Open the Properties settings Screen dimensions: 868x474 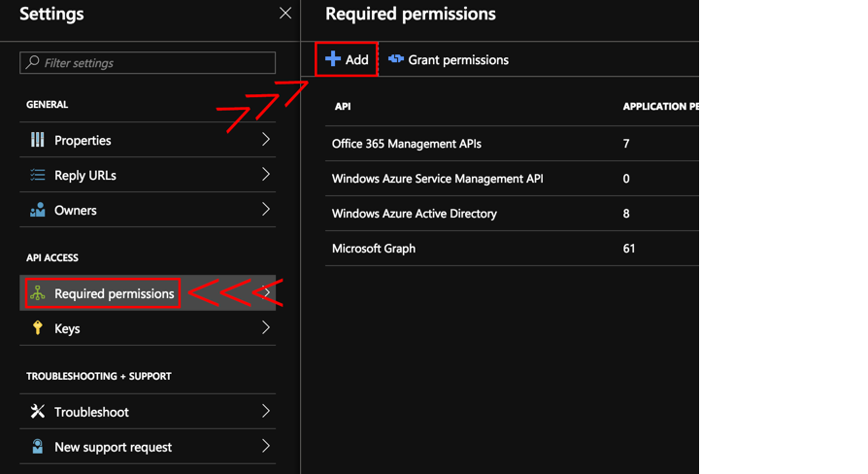[x=148, y=140]
